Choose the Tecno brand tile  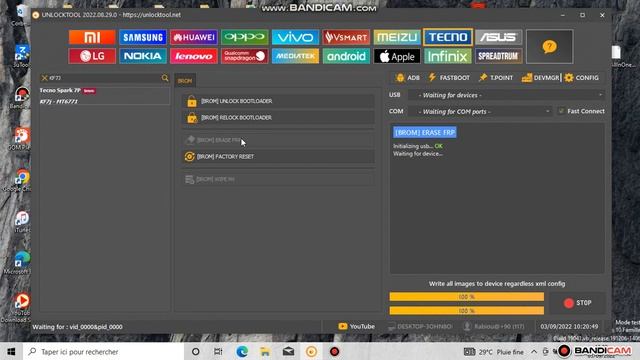click(448, 37)
